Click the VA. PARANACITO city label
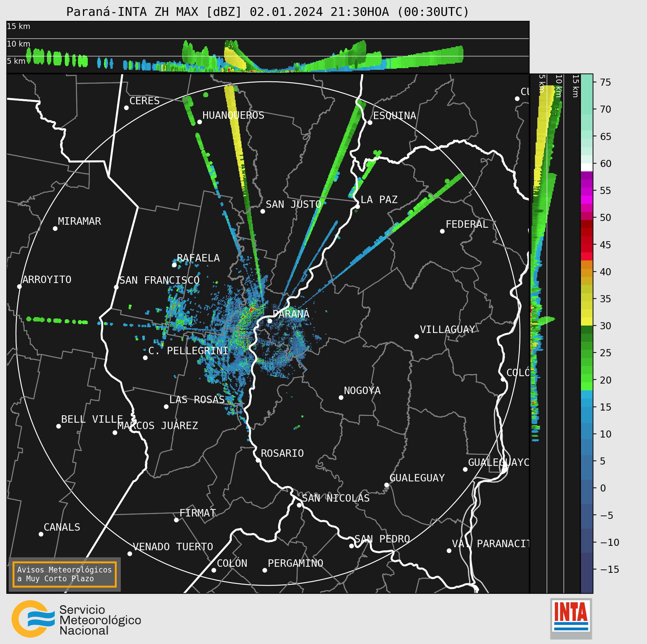This screenshot has height=644, width=647. [x=490, y=543]
